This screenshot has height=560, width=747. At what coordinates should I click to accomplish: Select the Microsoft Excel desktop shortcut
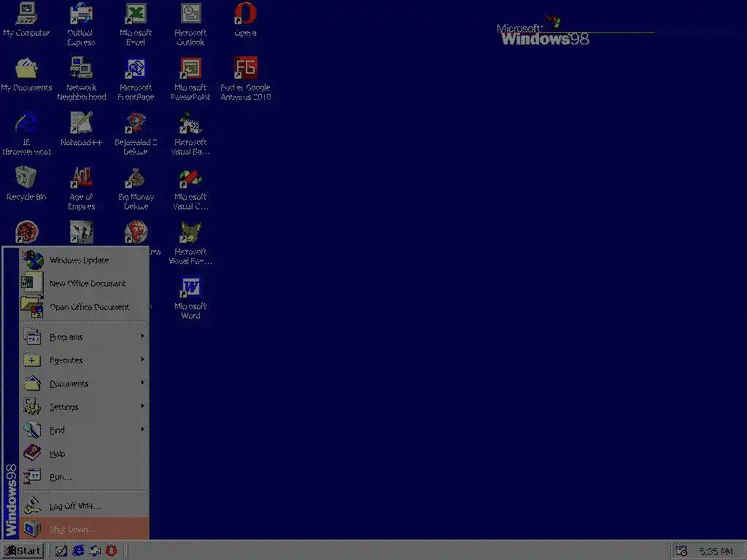point(136,24)
